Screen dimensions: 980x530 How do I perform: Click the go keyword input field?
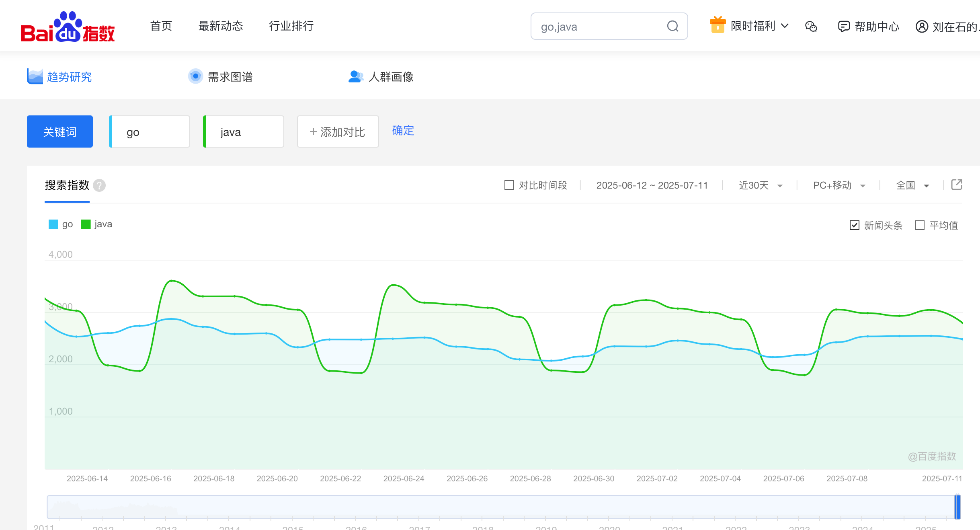[150, 131]
